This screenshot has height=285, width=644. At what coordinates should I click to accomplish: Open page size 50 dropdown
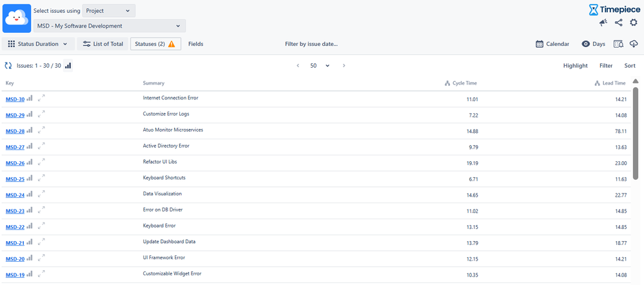[320, 66]
